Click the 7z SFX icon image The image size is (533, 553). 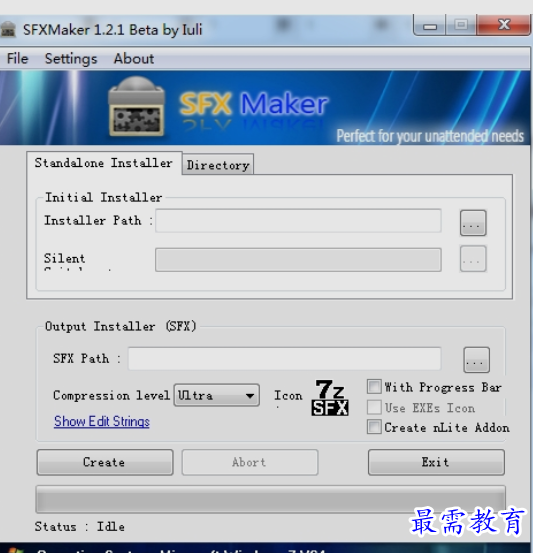click(x=330, y=397)
